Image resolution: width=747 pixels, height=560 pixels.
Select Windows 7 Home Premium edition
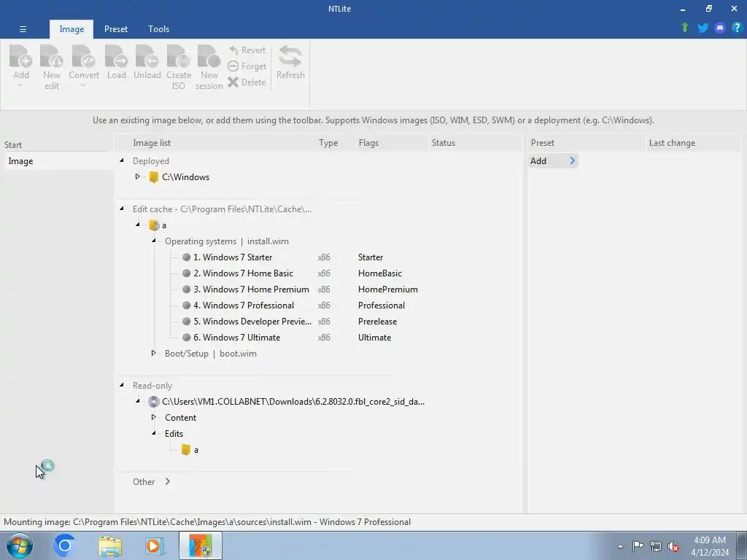(x=251, y=289)
